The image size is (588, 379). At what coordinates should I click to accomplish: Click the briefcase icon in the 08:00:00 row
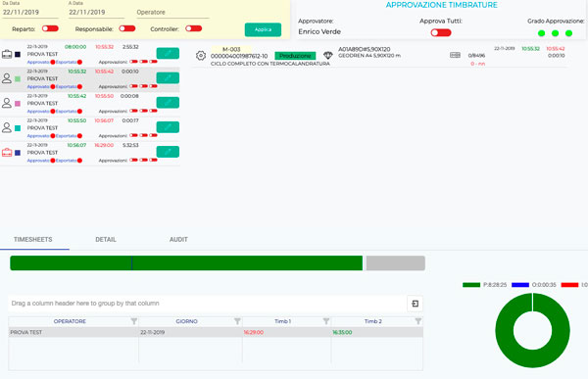7,55
